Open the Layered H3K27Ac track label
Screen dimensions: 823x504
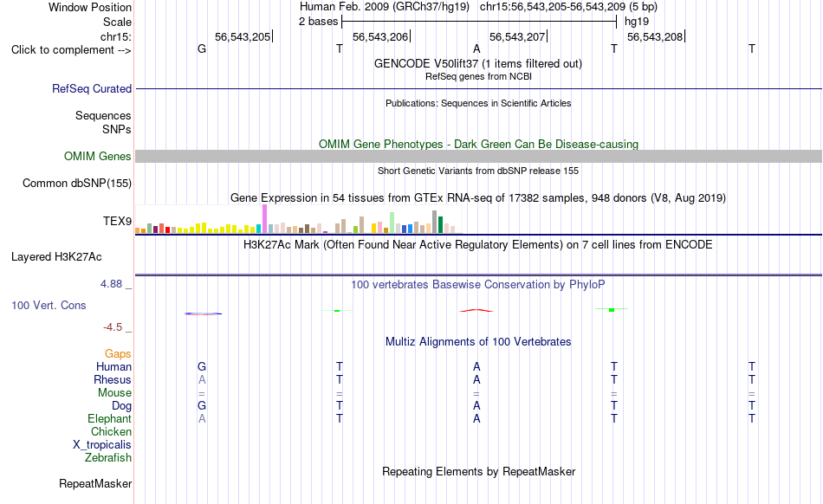coord(56,257)
